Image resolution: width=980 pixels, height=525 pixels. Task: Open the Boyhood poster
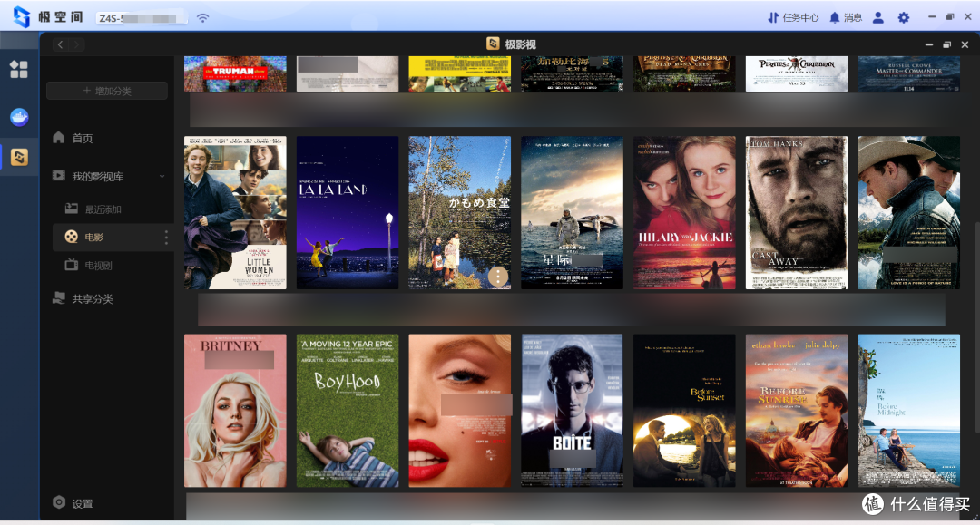(347, 410)
